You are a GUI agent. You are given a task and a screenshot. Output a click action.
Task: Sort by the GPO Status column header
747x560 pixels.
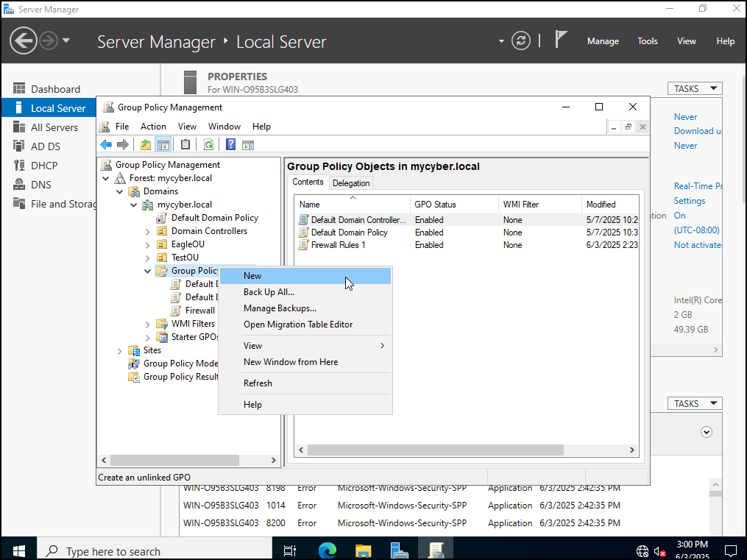point(454,205)
